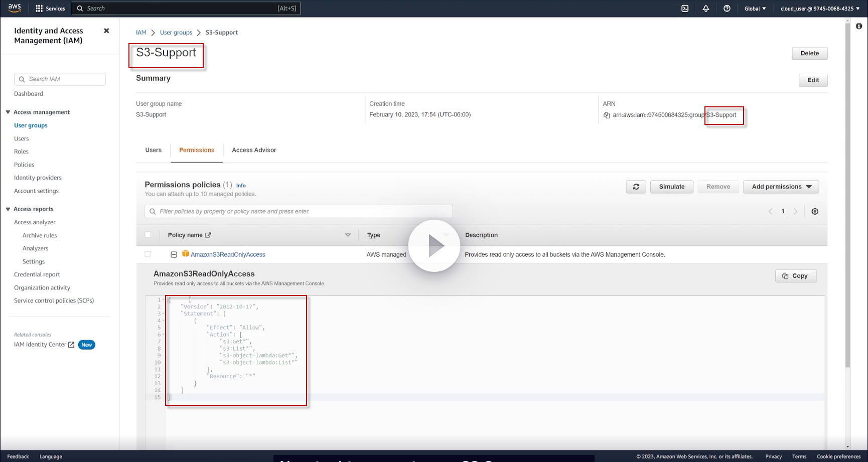Collapse the Access reports section
This screenshot has width=868, height=462.
coord(8,209)
